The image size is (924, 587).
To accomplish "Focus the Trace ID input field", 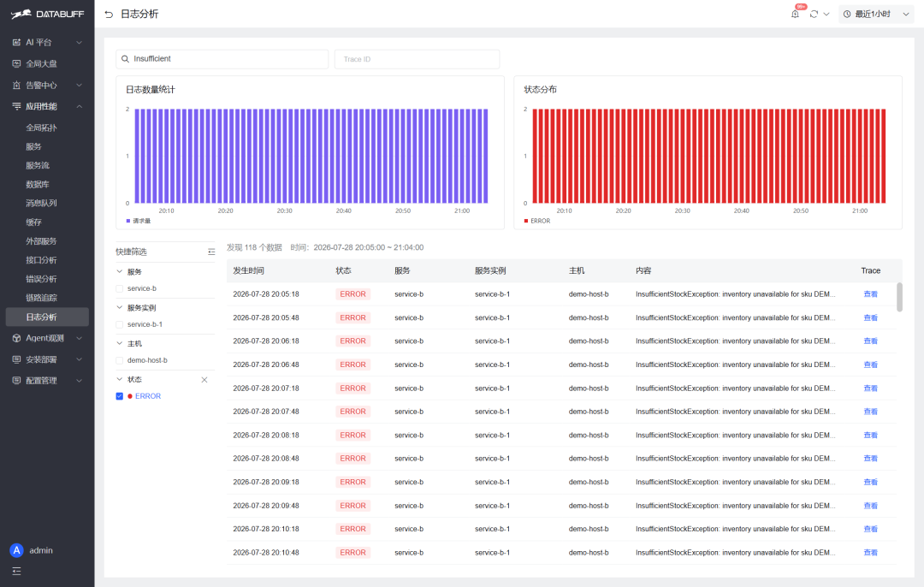I will 418,59.
